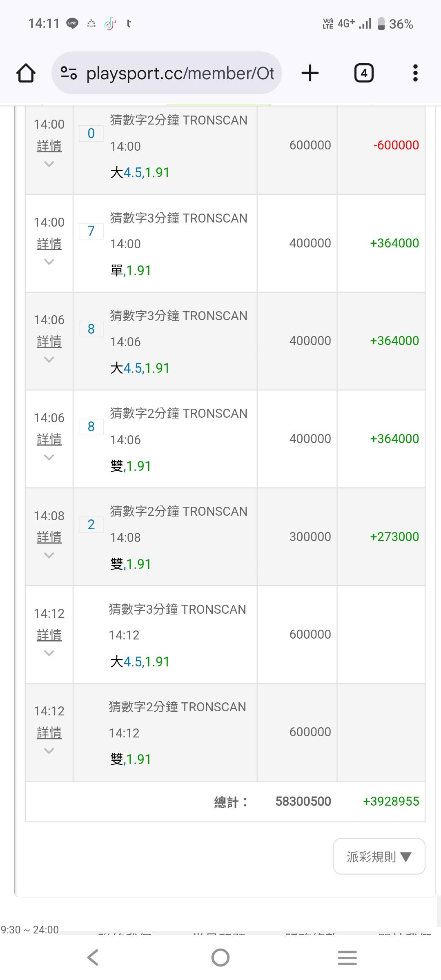441x980 pixels.
Task: Open Android recent apps icon
Action: tap(347, 957)
